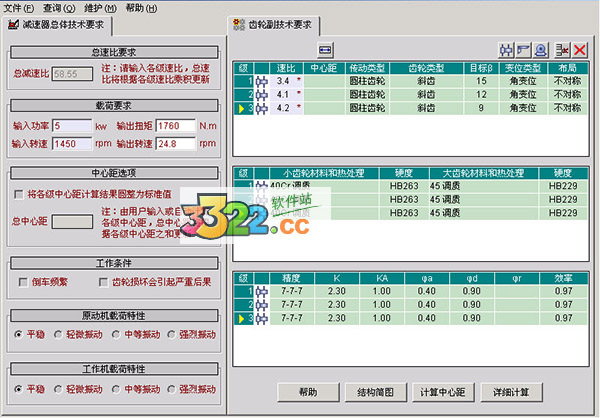
Task: Select 强烈振动 under 工作机载荷特性
Action: 171,389
